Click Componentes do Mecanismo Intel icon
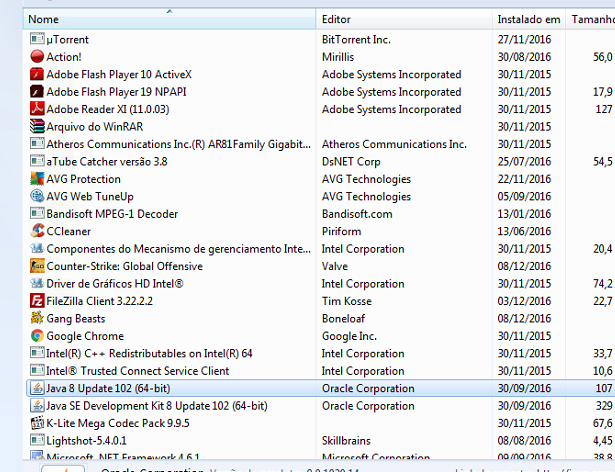615x472 pixels. tap(37, 248)
